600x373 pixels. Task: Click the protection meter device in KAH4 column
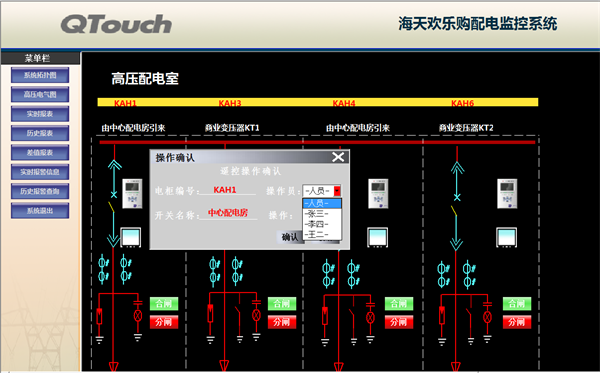(x=378, y=194)
